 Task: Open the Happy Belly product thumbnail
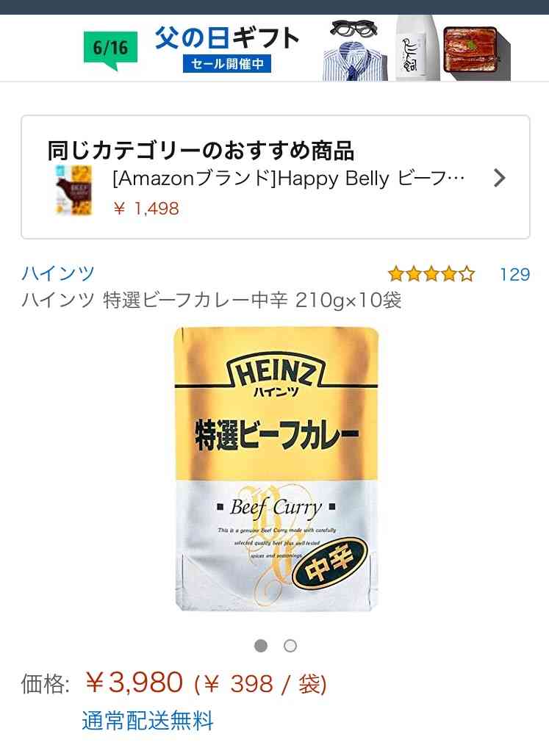[73, 190]
